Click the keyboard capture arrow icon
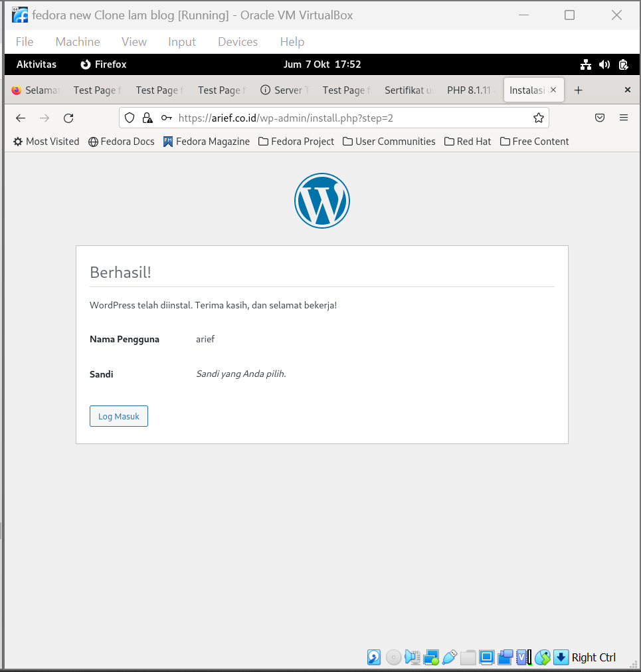This screenshot has height=672, width=641. [561, 657]
